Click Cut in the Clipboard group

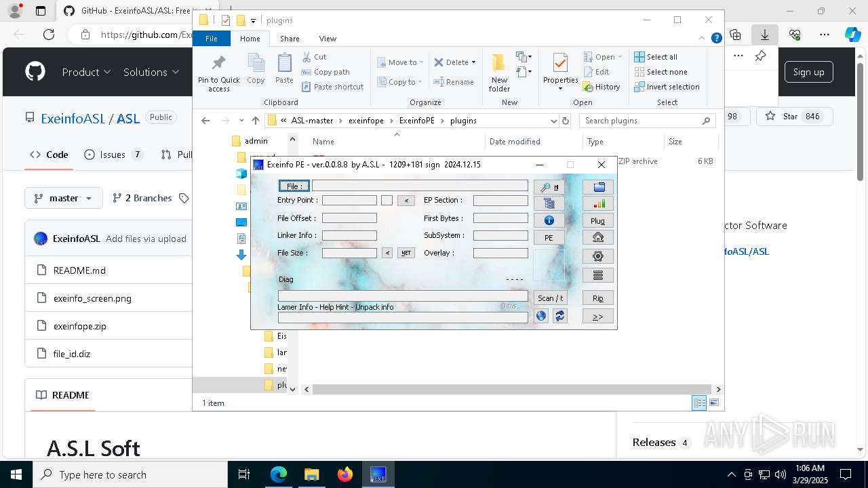[x=314, y=57]
